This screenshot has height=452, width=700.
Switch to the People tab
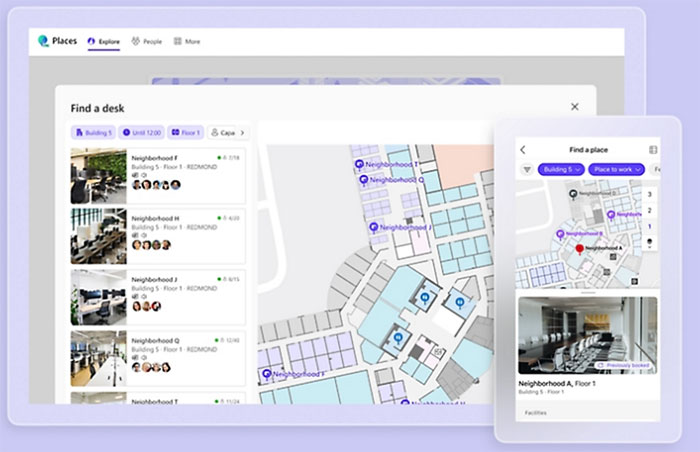pos(147,42)
